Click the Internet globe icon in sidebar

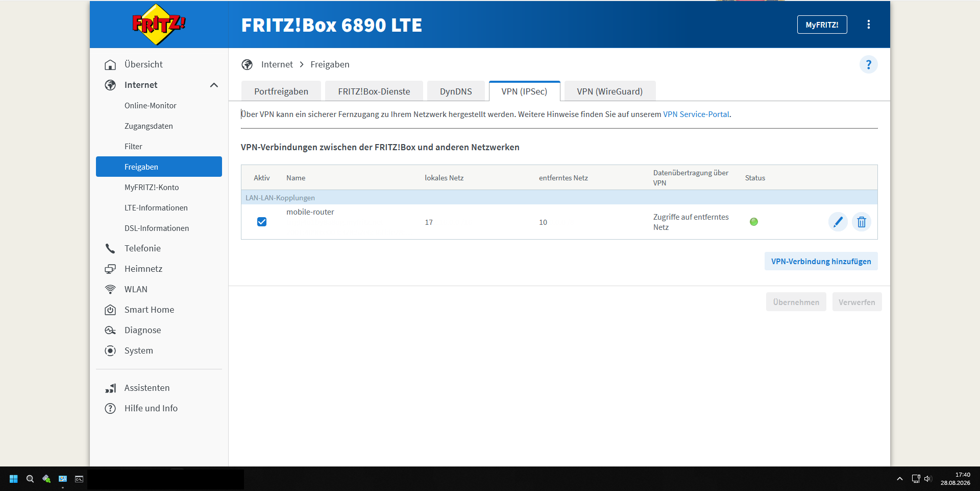[x=110, y=85]
